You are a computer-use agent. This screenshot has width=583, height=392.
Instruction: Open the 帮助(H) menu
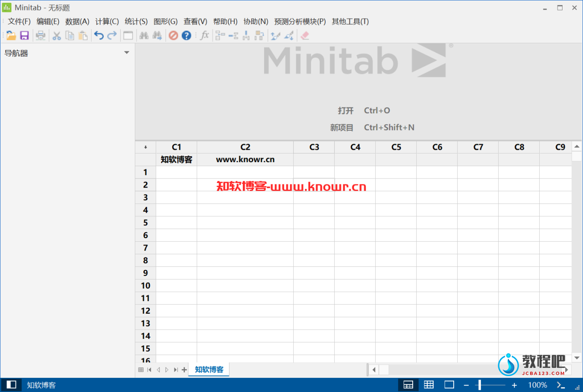[225, 21]
